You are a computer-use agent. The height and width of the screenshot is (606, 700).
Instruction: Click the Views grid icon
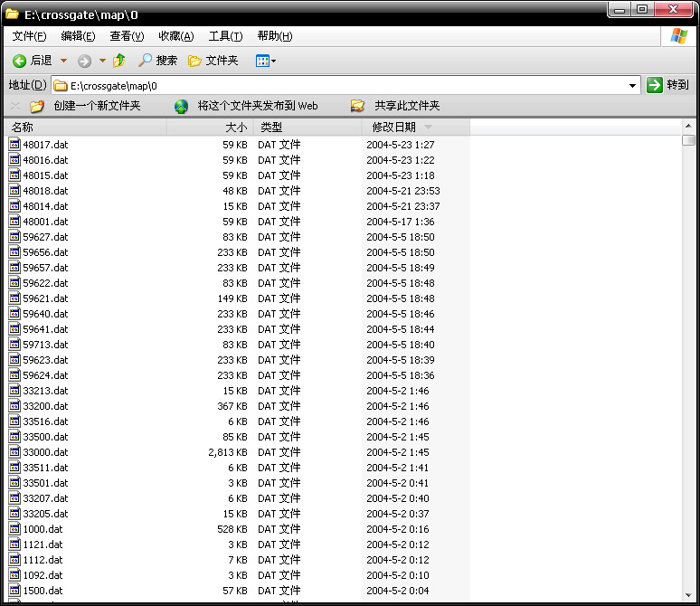262,61
